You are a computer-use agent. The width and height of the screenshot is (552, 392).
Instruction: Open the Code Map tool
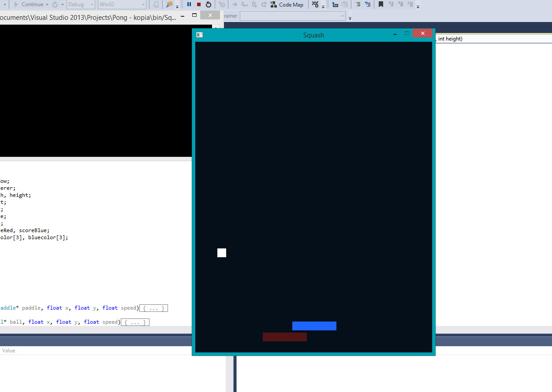[x=287, y=4]
